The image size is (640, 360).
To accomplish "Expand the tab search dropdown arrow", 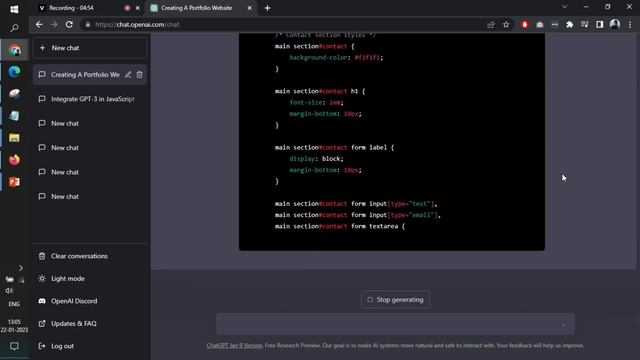I will pos(564,7).
